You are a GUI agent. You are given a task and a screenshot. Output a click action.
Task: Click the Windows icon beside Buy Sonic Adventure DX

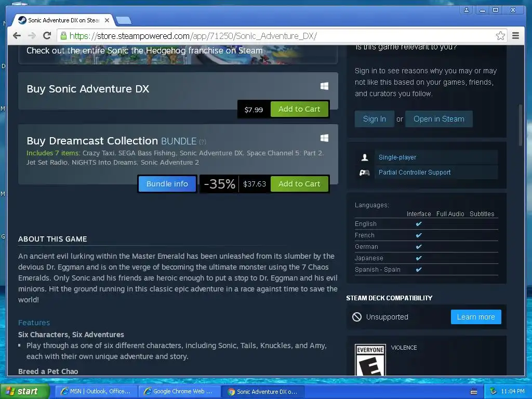324,86
